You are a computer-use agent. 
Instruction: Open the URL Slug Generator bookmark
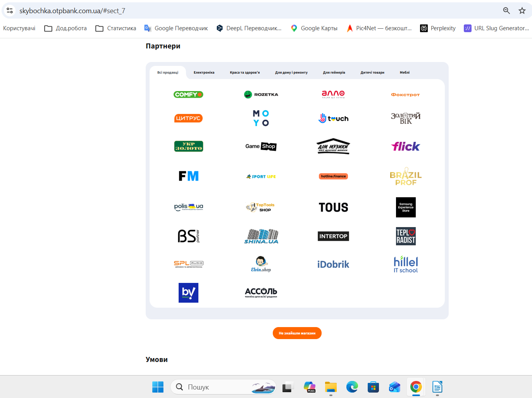pos(496,28)
